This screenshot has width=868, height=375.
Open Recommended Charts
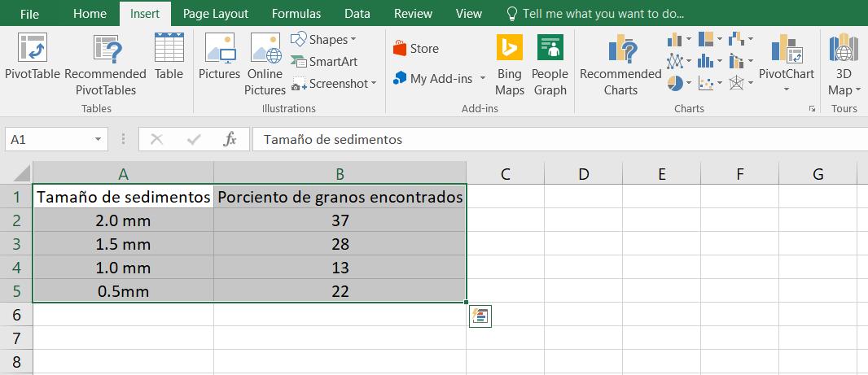point(620,49)
